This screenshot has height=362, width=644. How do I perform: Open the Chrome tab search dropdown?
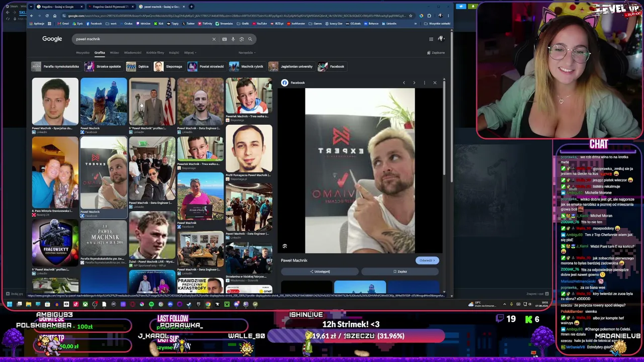pos(32,7)
